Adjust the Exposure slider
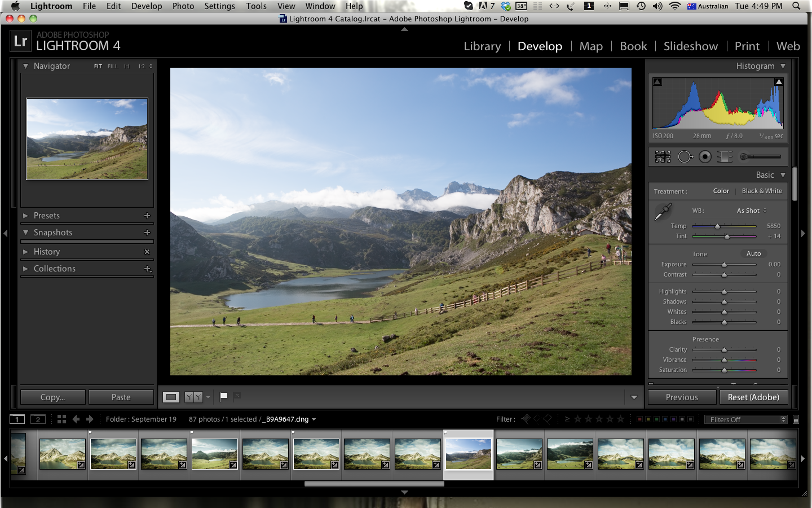 coord(725,264)
